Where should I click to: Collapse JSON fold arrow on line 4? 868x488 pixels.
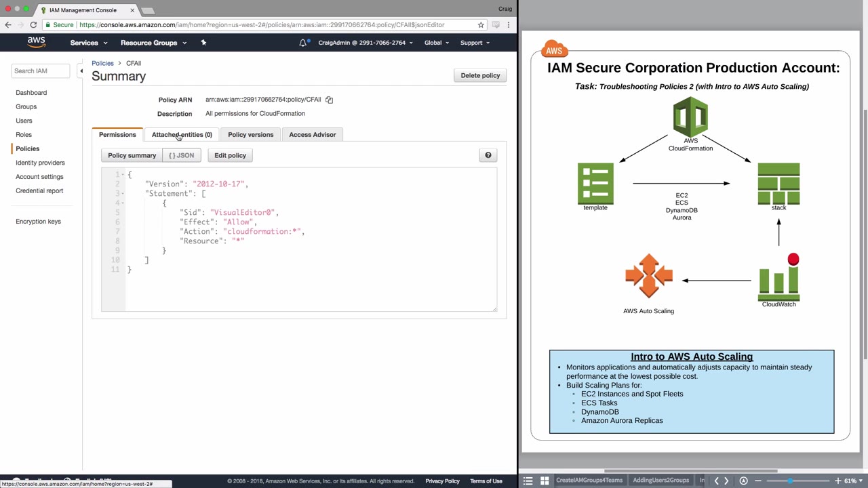point(123,203)
